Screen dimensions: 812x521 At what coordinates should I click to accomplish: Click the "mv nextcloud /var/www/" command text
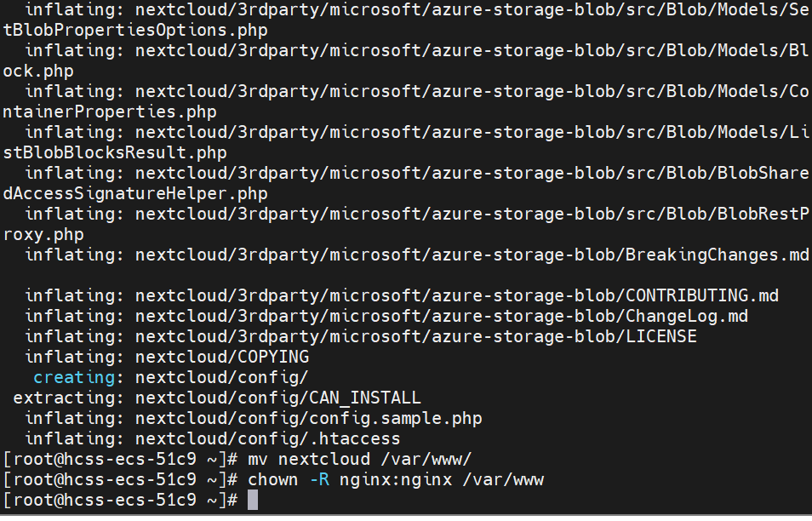click(x=359, y=460)
